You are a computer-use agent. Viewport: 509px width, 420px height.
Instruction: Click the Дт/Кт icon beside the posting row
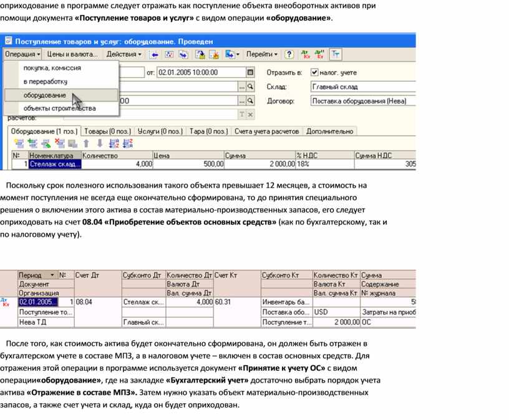(4, 302)
